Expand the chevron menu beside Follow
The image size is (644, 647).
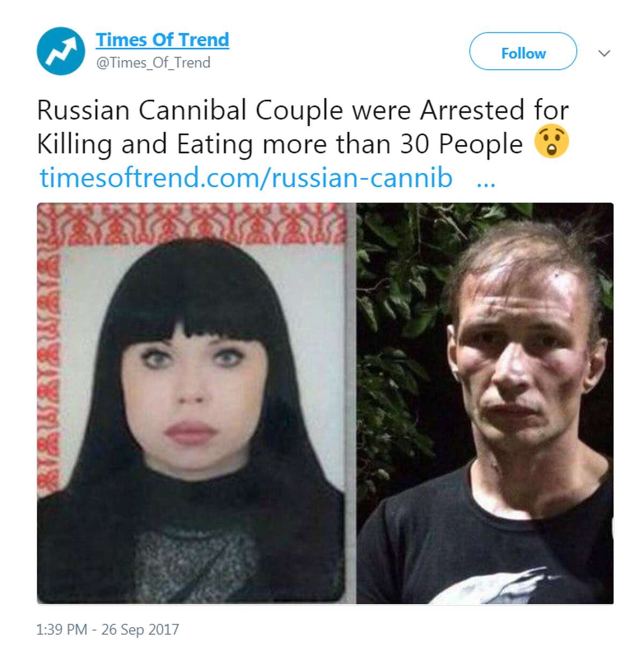click(604, 53)
